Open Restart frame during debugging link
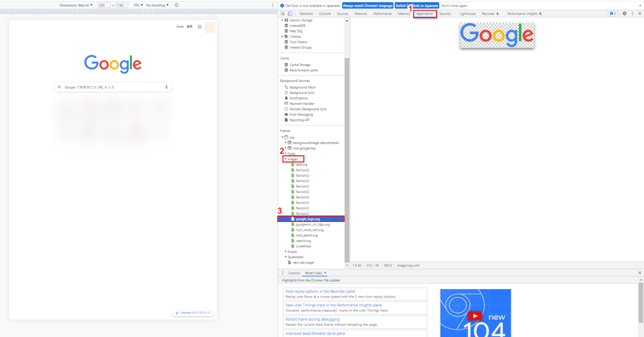 point(312,319)
